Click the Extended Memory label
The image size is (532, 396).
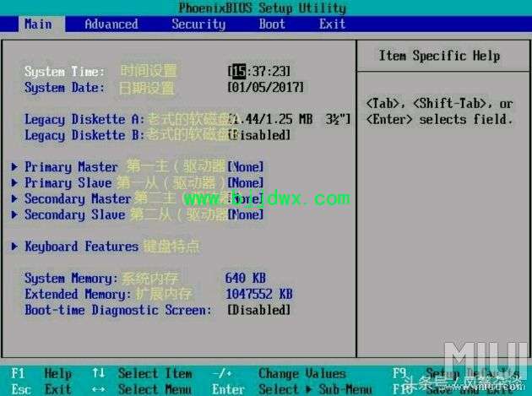tap(78, 294)
